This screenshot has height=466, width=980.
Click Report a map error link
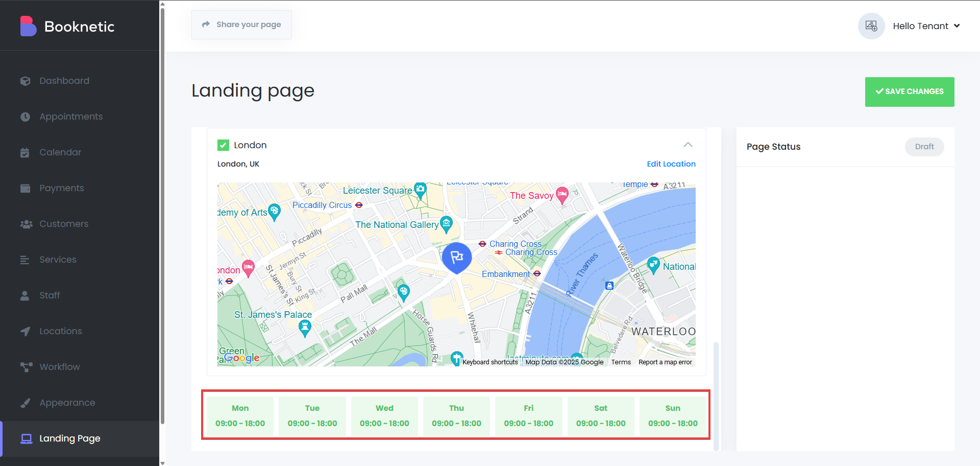tap(665, 362)
